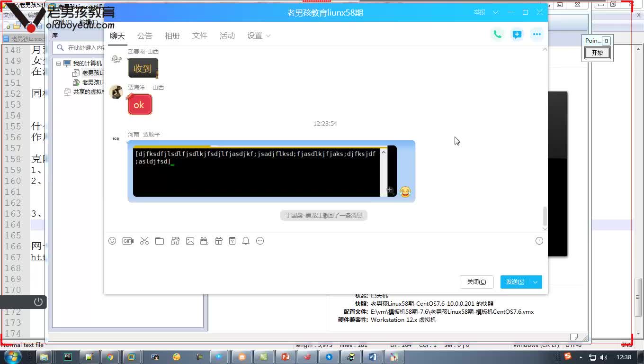This screenshot has width=644, height=364.
Task: Click the Sogou input method tray icon
Action: pyautogui.click(x=568, y=356)
